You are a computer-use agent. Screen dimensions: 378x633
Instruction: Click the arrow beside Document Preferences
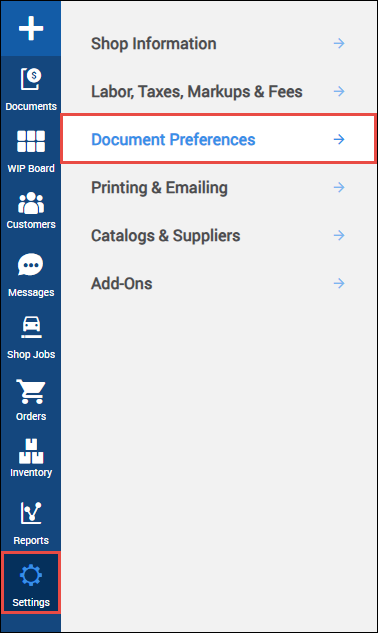[x=339, y=139]
